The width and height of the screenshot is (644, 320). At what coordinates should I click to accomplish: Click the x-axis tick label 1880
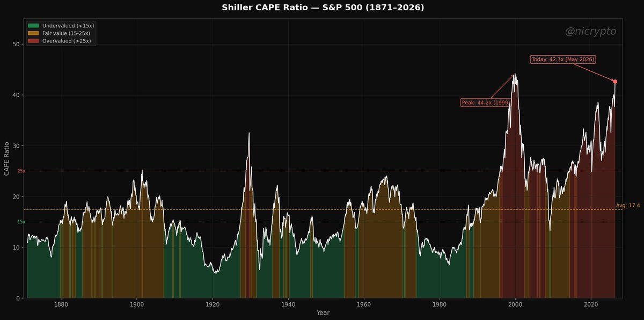pos(61,303)
